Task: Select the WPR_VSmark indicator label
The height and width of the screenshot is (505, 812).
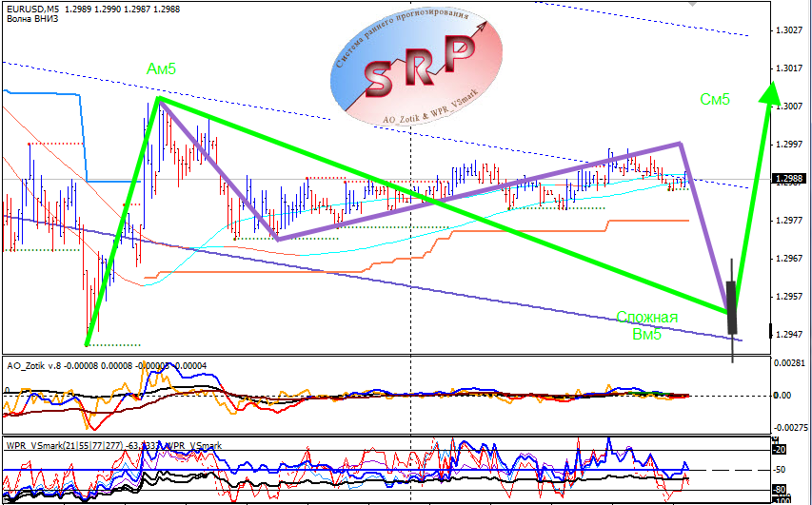Action: tap(114, 445)
